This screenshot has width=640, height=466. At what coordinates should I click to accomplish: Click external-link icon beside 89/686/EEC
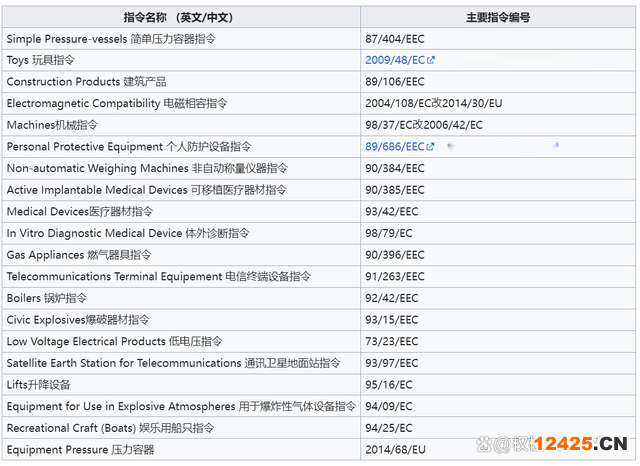[x=431, y=147]
